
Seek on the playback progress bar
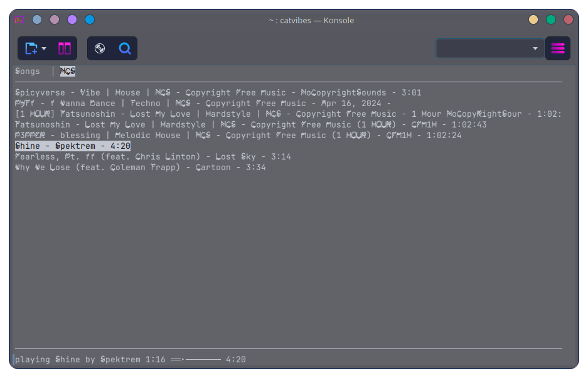[196, 360]
